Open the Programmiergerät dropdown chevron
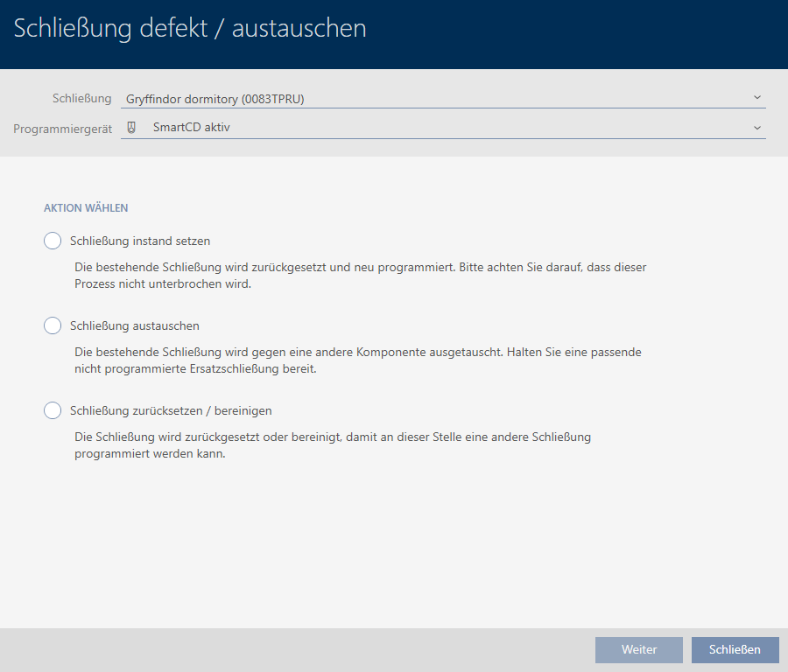Image resolution: width=788 pixels, height=672 pixels. 756,128
